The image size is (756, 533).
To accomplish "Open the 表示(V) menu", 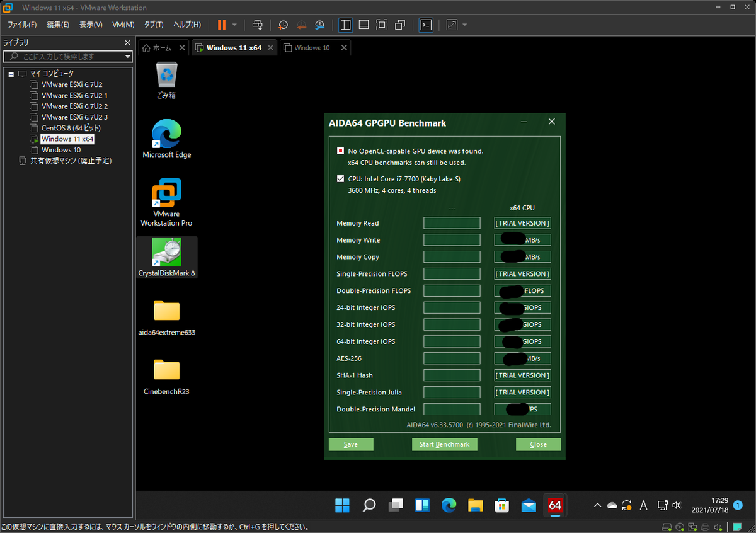I will click(x=91, y=25).
